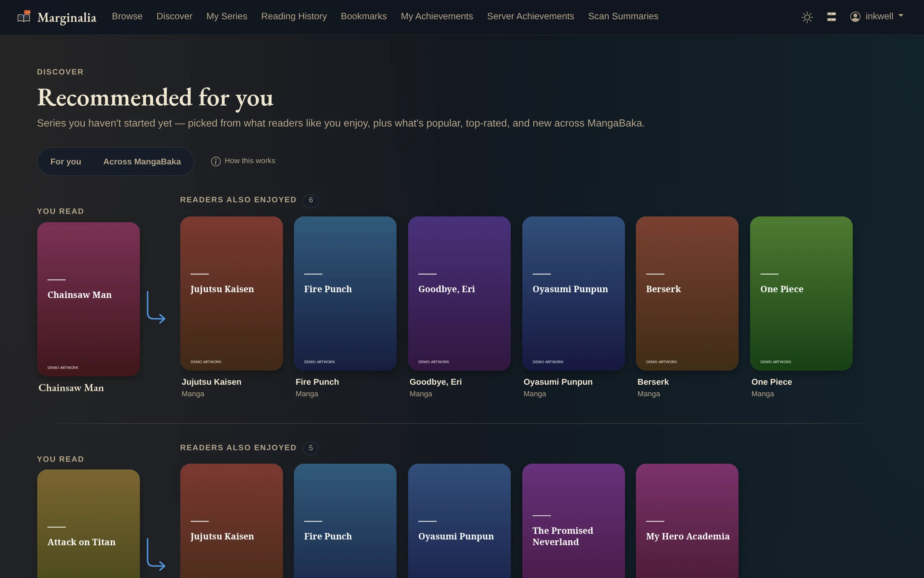Viewport: 924px width, 578px height.
Task: Click the user avatar icon beside inkwell
Action: pyautogui.click(x=855, y=16)
